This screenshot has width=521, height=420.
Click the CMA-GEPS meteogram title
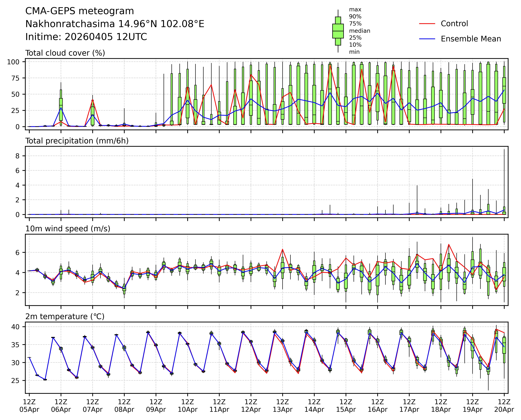pyautogui.click(x=80, y=11)
